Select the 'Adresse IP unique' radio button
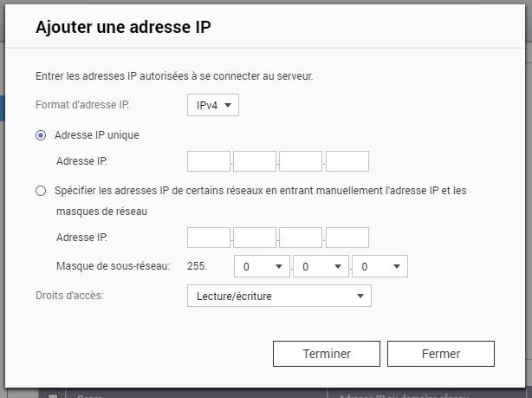Image resolution: width=532 pixels, height=398 pixels. pyautogui.click(x=41, y=135)
